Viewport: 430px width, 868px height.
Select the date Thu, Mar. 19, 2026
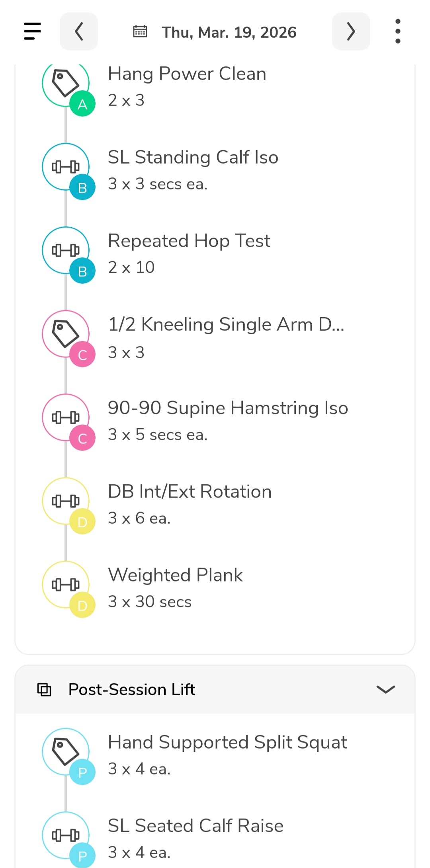point(229,32)
